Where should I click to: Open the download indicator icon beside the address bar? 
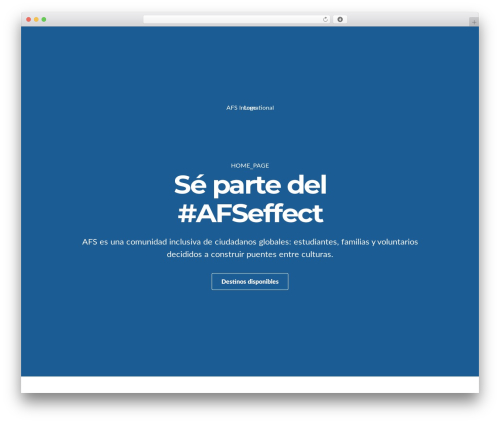coord(340,20)
